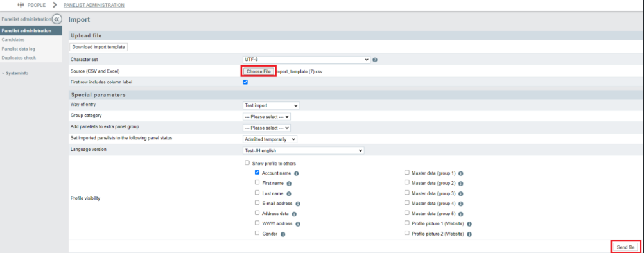Check Profile picture 1 (Website) checkbox
This screenshot has width=644, height=253.
(406, 223)
